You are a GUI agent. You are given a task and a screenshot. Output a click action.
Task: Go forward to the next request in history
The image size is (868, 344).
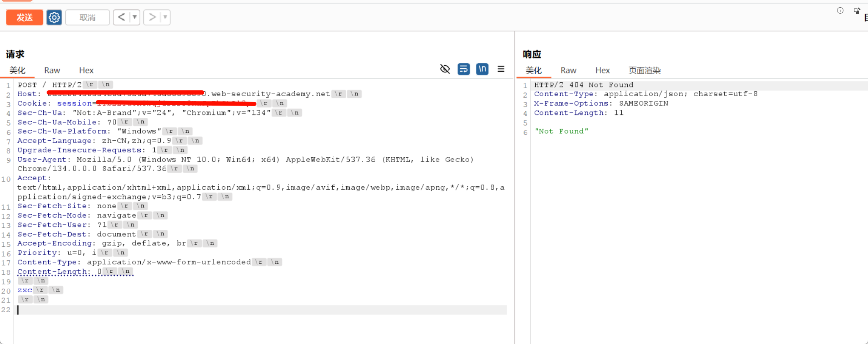click(152, 17)
